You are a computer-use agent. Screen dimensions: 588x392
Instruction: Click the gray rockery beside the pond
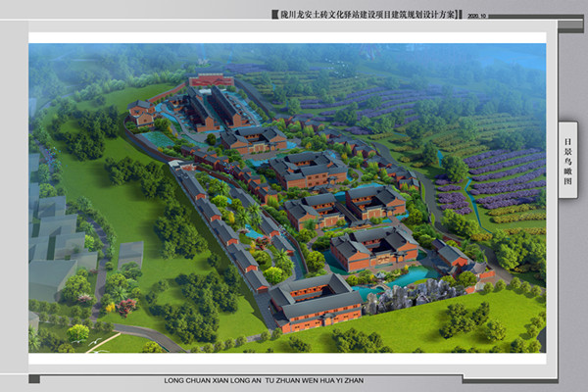click(x=408, y=294)
